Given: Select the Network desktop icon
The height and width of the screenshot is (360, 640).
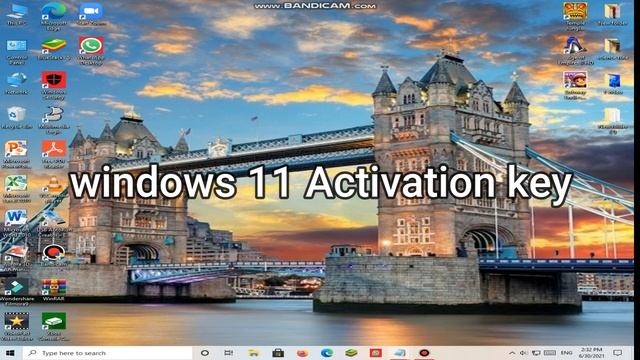Looking at the screenshot, I should [17, 83].
